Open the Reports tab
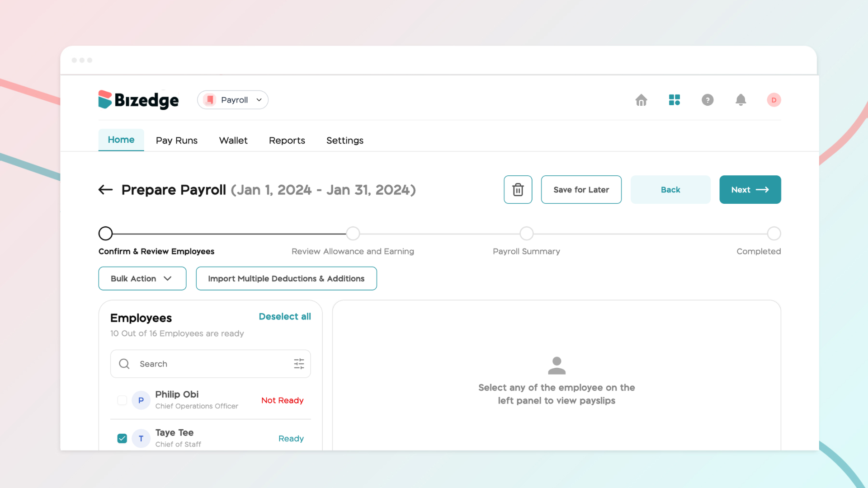 pyautogui.click(x=287, y=141)
